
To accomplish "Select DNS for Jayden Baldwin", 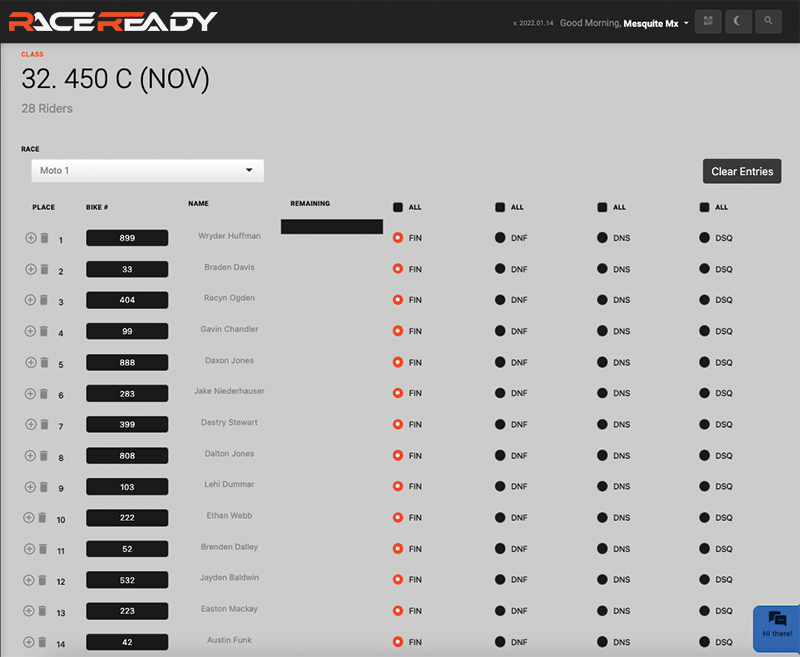I will pos(602,579).
